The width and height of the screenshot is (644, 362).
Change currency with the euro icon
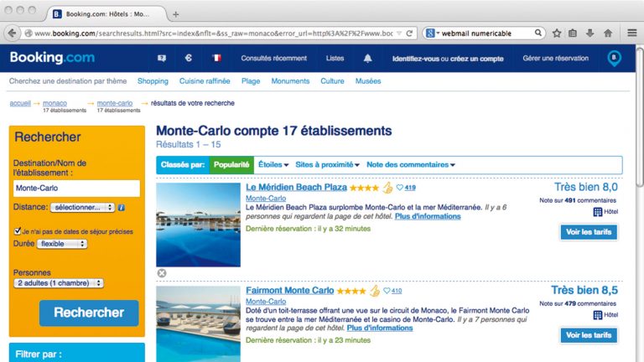coord(189,58)
